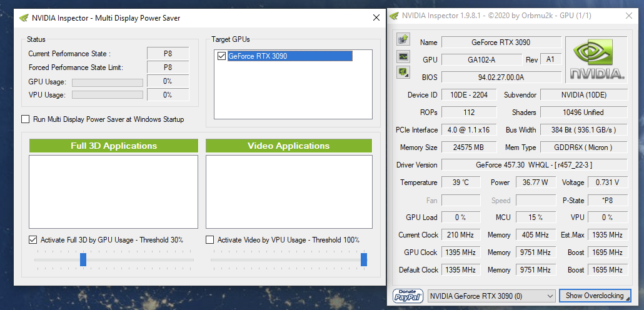The height and width of the screenshot is (310, 644).
Task: Click the Default Clock row Memory value 9751 MHz
Action: click(536, 270)
